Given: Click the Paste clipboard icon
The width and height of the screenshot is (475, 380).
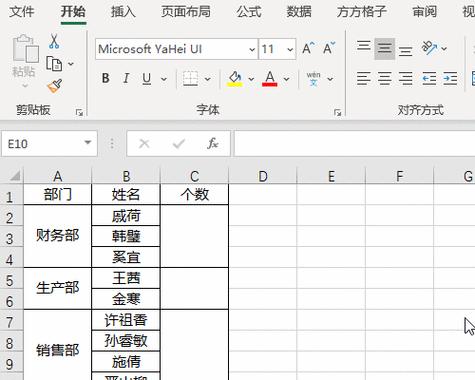Looking at the screenshot, I should click(25, 49).
